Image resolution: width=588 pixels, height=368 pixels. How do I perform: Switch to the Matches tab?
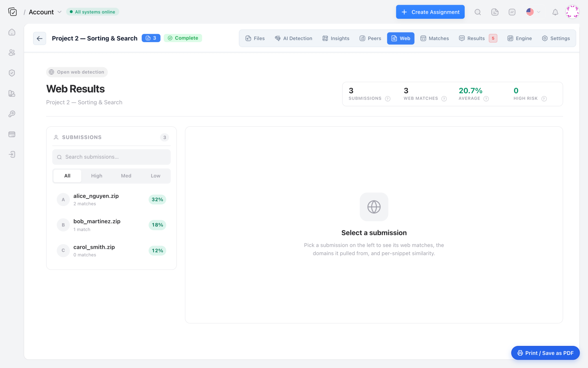434,38
